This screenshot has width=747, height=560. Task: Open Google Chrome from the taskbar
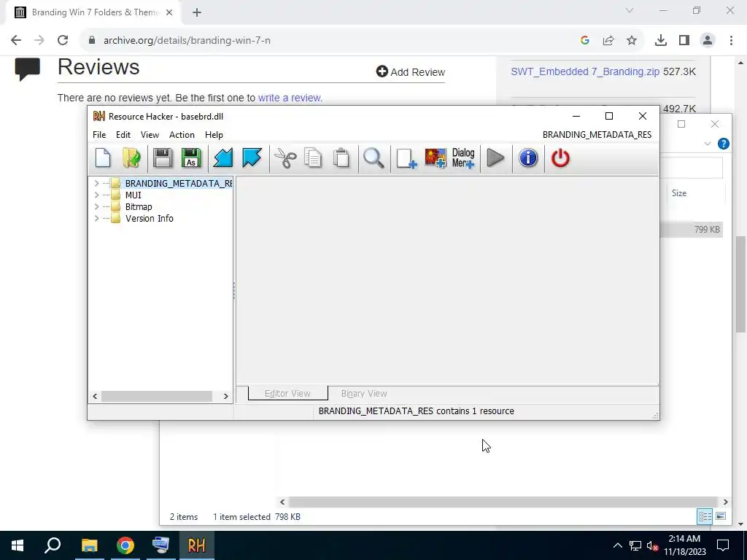point(125,545)
